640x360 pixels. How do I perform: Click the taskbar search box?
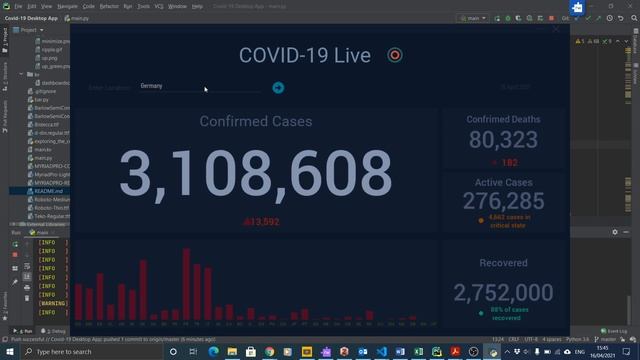pos(91,351)
